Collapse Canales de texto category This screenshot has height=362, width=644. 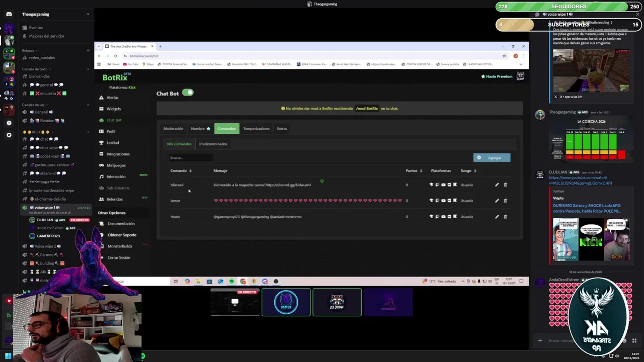pyautogui.click(x=36, y=69)
